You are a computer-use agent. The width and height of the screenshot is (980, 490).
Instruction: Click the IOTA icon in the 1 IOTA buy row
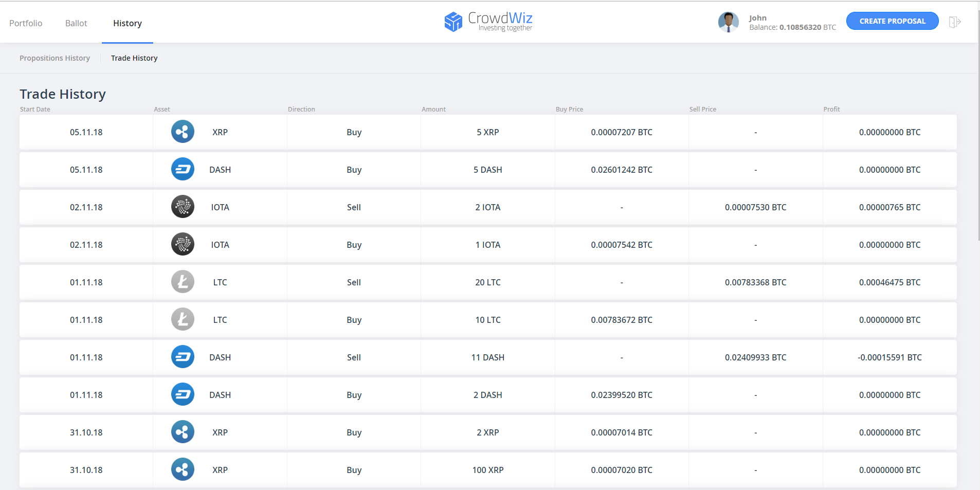point(183,244)
